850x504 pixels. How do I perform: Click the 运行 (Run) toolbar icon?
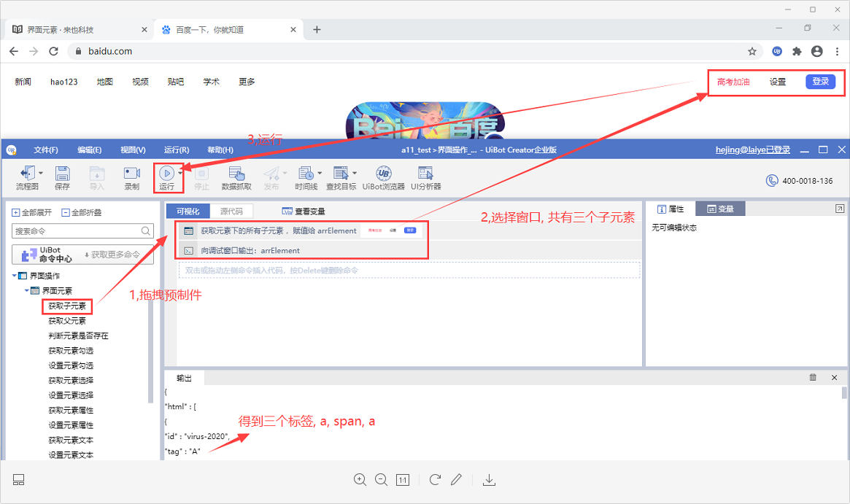(x=167, y=174)
